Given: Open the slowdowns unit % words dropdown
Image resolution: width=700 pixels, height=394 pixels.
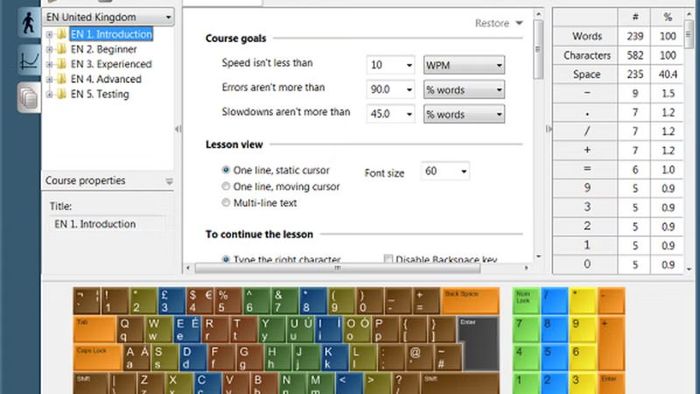Looking at the screenshot, I should tap(464, 114).
